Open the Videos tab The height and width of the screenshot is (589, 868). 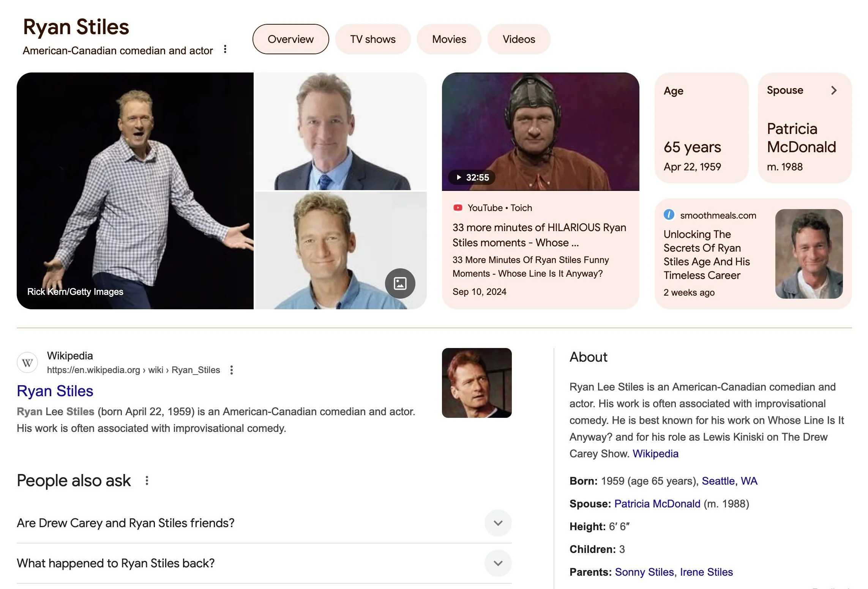pos(519,39)
